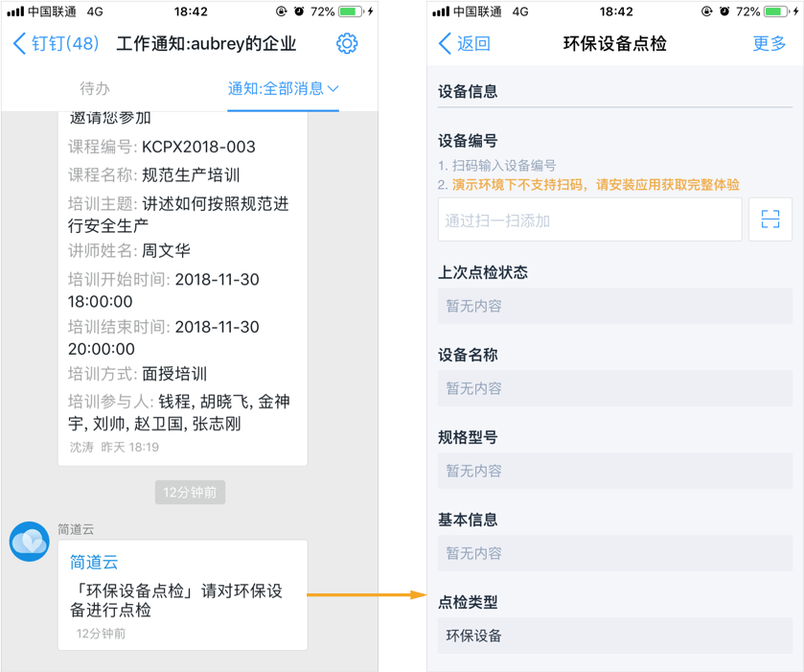Select participants text 钱程, 胡晓飞, 金神宇
The image size is (804, 672).
tap(179, 412)
